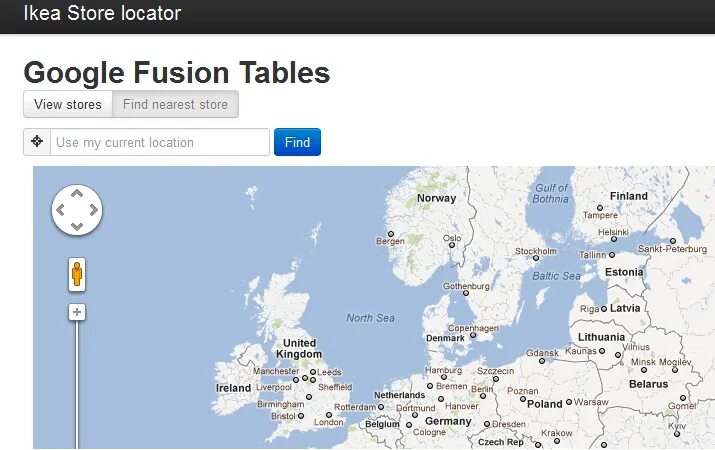
Task: Click the Dresden city marker
Action: point(487,424)
